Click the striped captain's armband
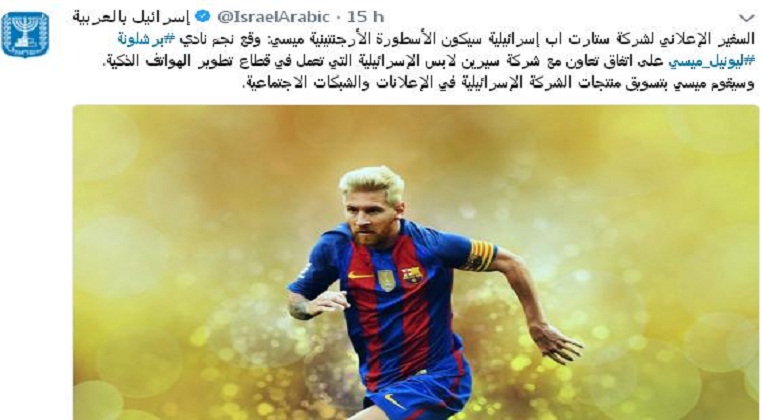The width and height of the screenshot is (763, 420). click(482, 255)
